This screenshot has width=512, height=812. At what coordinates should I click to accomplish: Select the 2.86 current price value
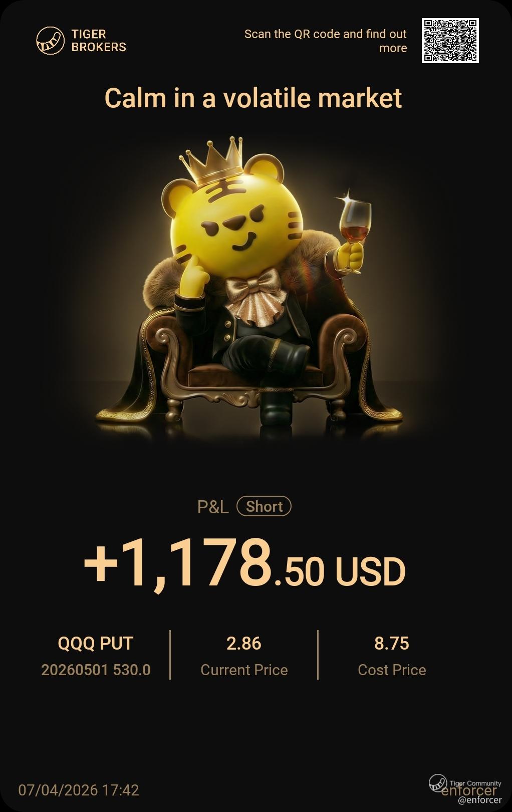pyautogui.click(x=244, y=643)
